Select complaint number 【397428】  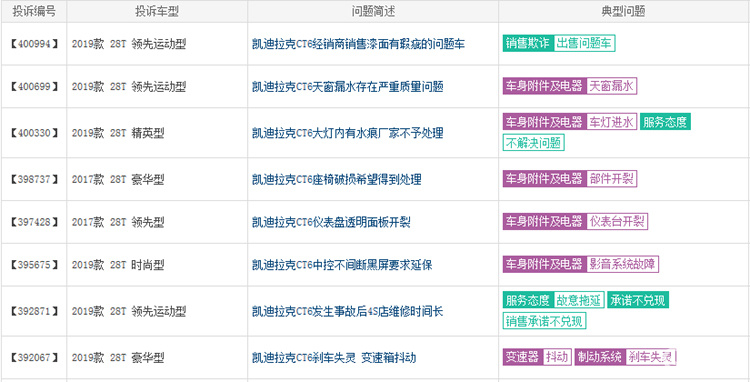(x=34, y=222)
